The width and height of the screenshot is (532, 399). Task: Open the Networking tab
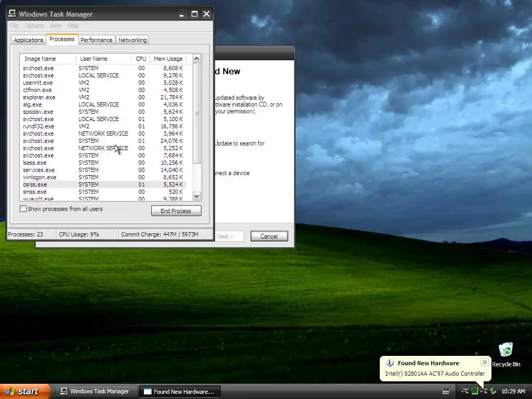(x=132, y=39)
